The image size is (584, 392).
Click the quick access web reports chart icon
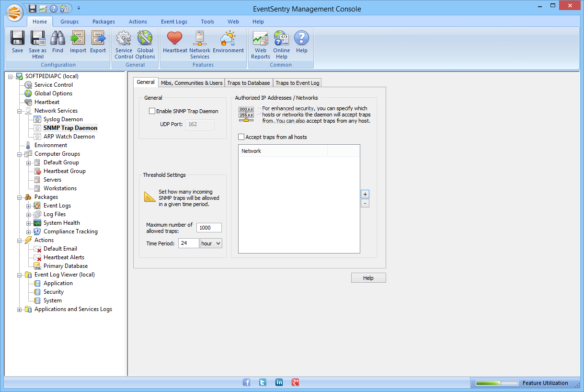(43, 8)
